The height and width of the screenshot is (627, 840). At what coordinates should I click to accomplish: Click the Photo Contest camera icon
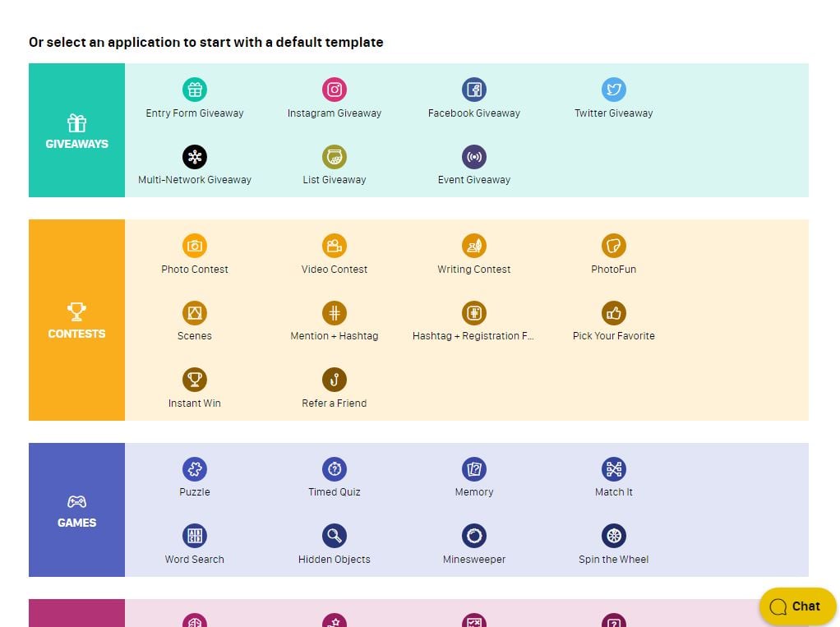[x=195, y=246]
